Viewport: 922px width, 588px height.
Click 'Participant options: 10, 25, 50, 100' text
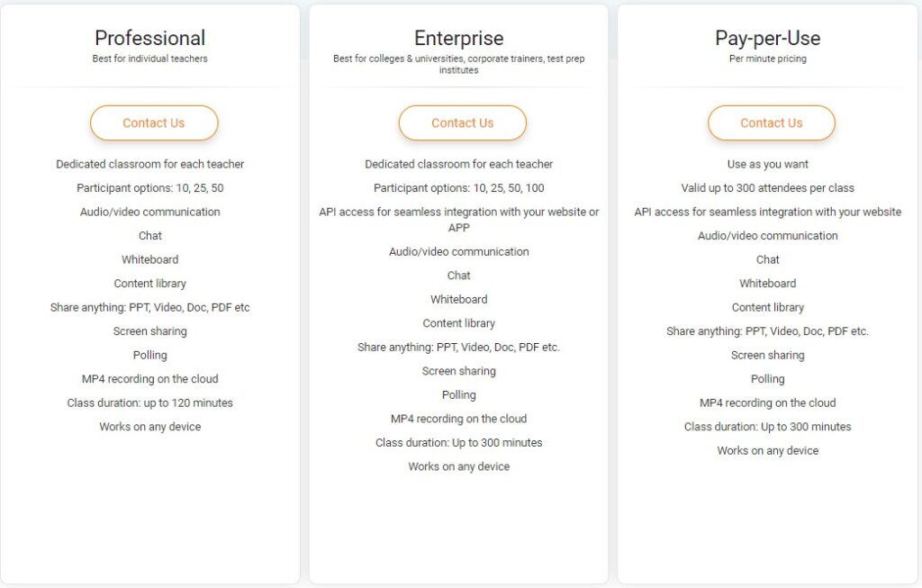pyautogui.click(x=458, y=188)
